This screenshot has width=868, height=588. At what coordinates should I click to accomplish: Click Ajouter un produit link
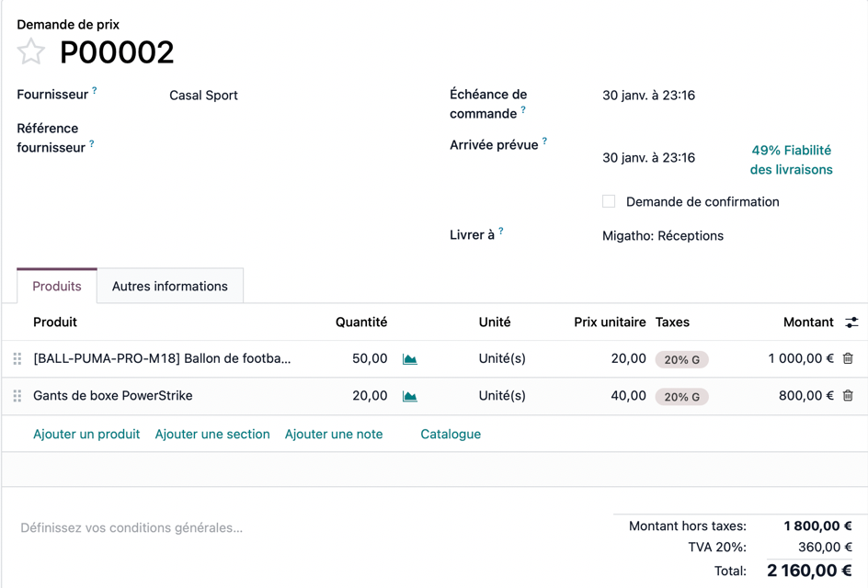(86, 435)
